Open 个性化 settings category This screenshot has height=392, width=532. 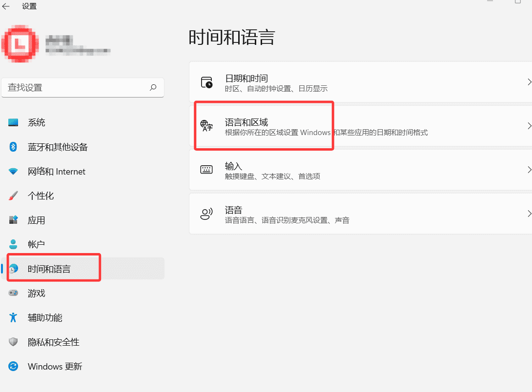coord(83,196)
